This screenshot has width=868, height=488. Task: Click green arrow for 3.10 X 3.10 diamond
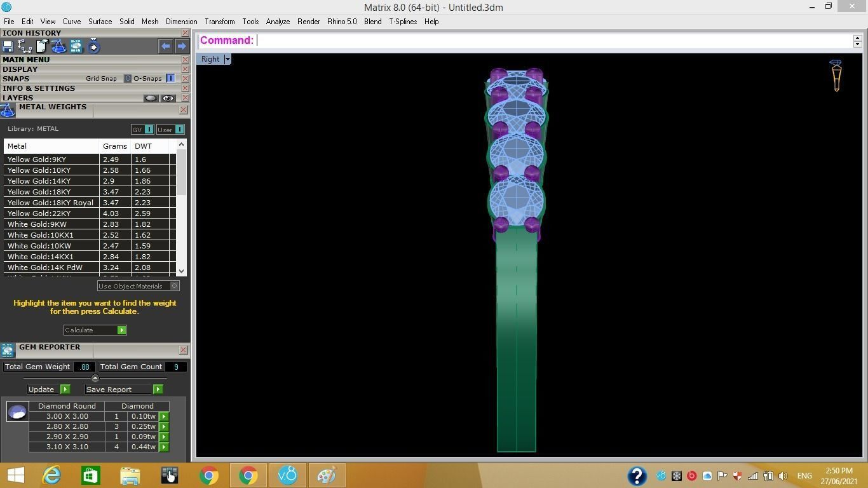tap(164, 447)
